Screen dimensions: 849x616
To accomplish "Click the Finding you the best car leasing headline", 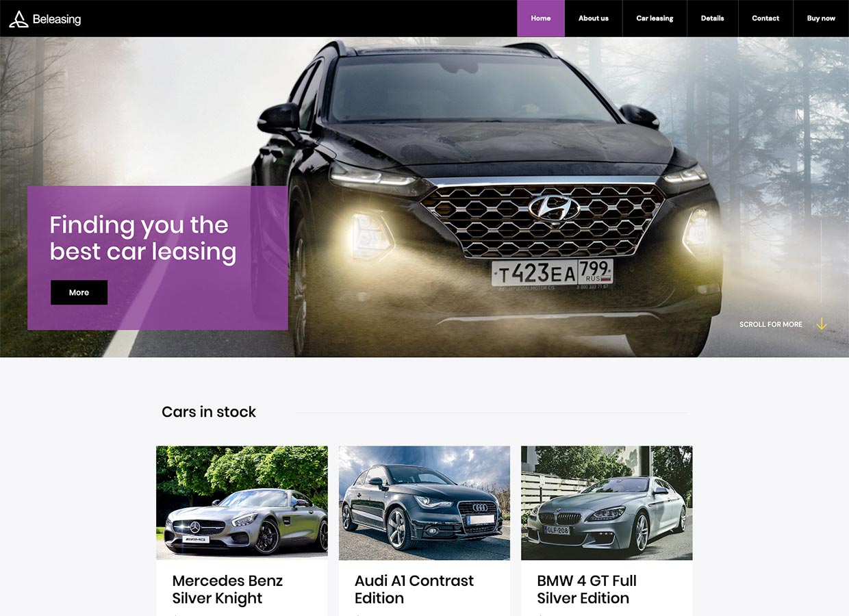I will click(142, 238).
